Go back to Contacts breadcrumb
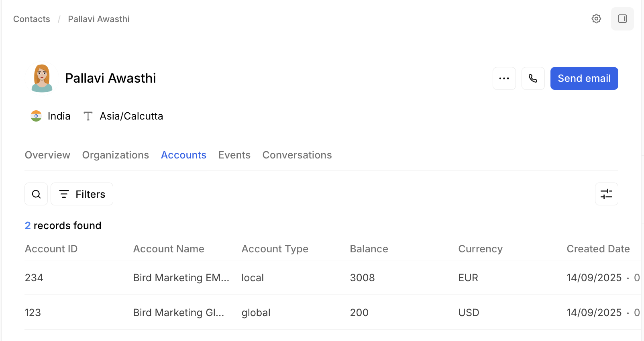This screenshot has width=644, height=341. pyautogui.click(x=32, y=19)
